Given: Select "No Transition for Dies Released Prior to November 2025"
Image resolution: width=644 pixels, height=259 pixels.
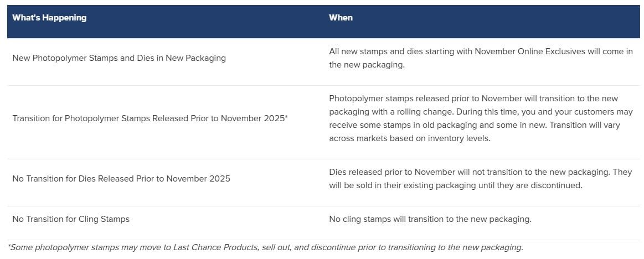Looking at the screenshot, I should (121, 179).
